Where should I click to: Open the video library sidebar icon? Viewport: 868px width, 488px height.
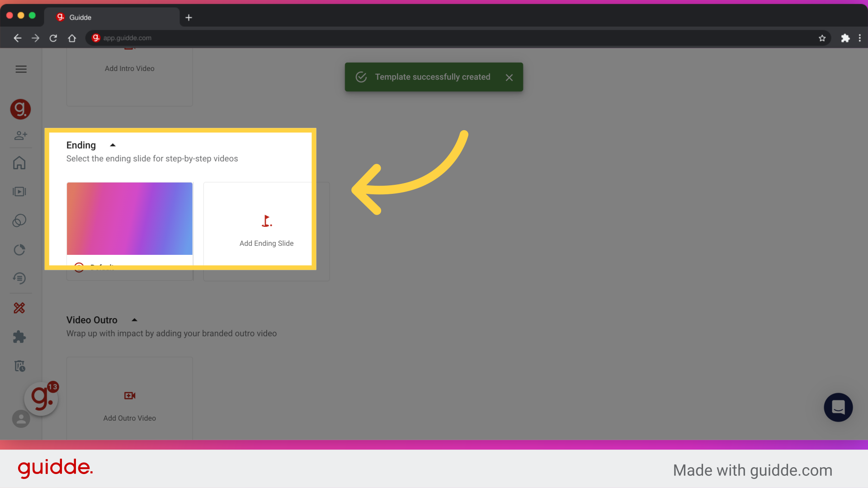click(19, 192)
